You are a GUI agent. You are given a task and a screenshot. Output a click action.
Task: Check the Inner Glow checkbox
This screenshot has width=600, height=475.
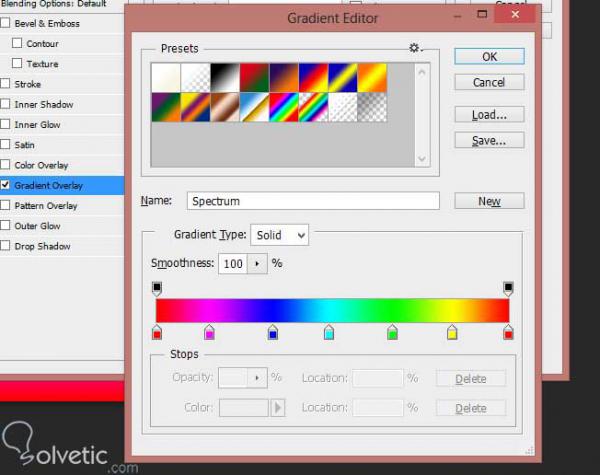pos(5,124)
